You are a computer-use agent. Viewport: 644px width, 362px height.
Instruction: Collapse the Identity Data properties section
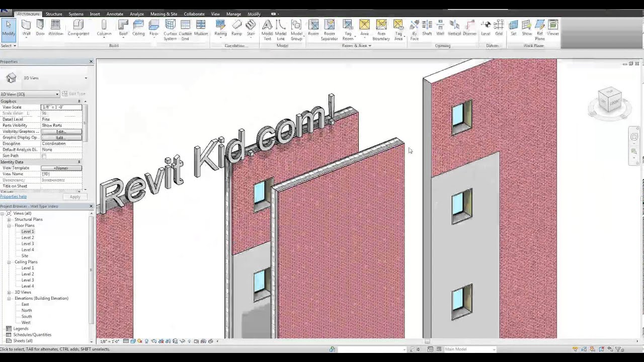79,162
